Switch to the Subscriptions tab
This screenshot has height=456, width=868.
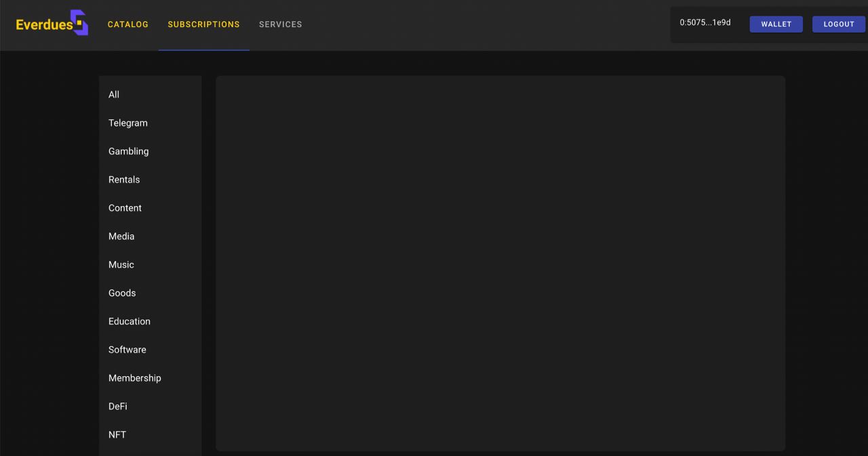pos(203,24)
